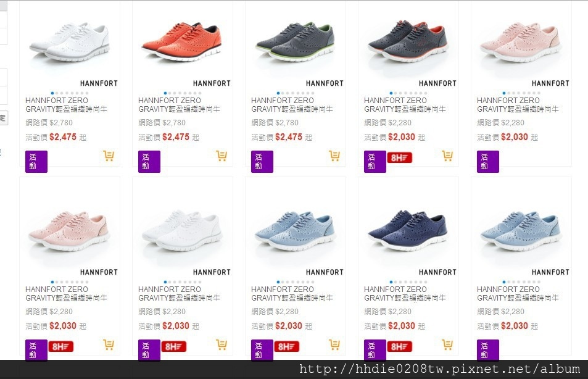The width and height of the screenshot is (588, 379).
Task: Add bottom-row light blue shoe to cart
Action: [x=334, y=344]
